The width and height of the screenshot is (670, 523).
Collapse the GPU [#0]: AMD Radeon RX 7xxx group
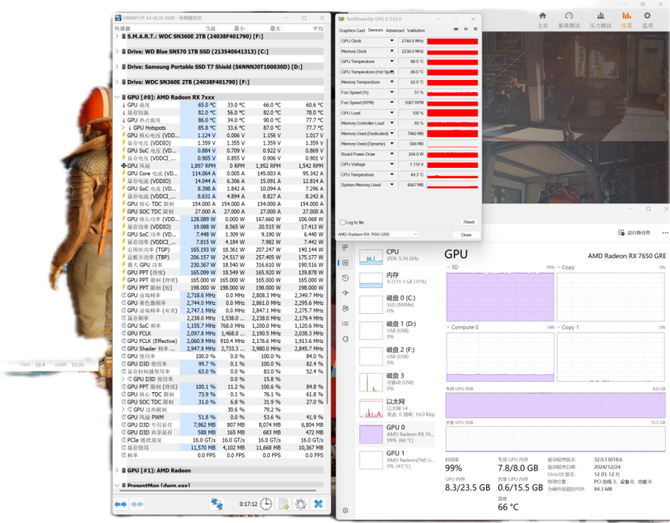tap(117, 97)
